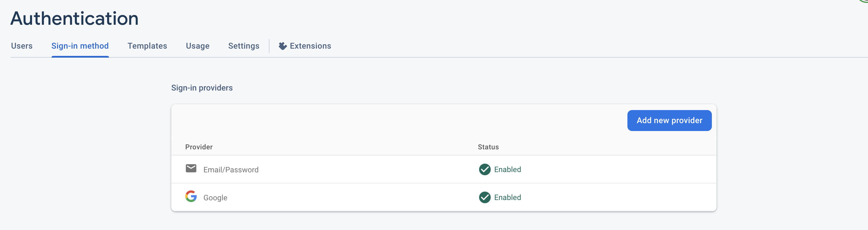
Task: Switch to the Users tab
Action: coord(21,46)
